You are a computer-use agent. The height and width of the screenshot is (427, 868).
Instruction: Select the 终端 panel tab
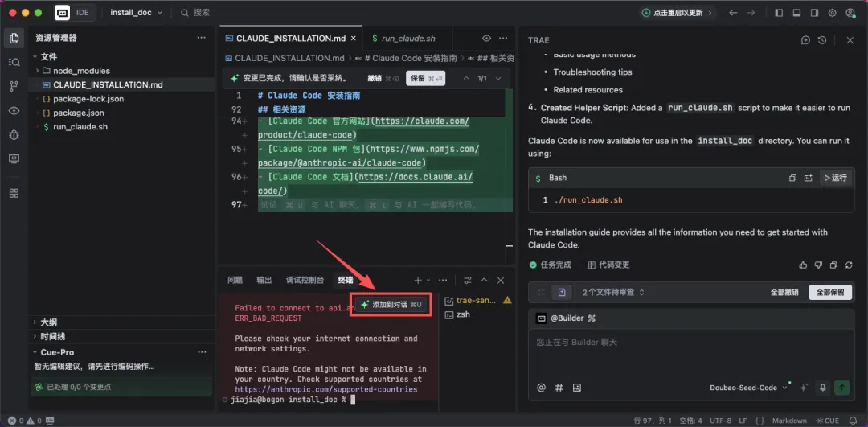coord(346,280)
